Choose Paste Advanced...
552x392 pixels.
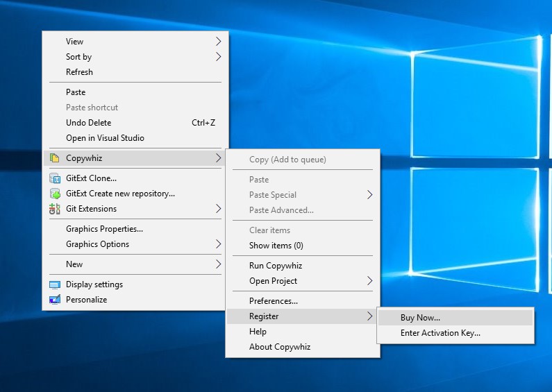pyautogui.click(x=303, y=210)
